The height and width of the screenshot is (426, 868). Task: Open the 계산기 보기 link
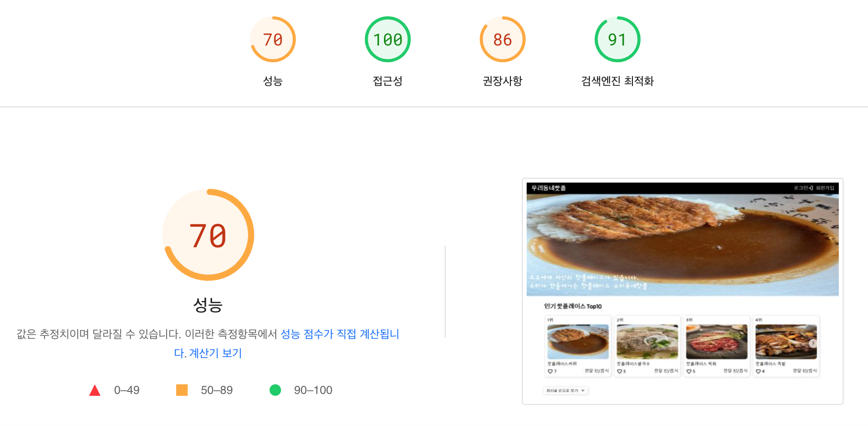(x=215, y=353)
